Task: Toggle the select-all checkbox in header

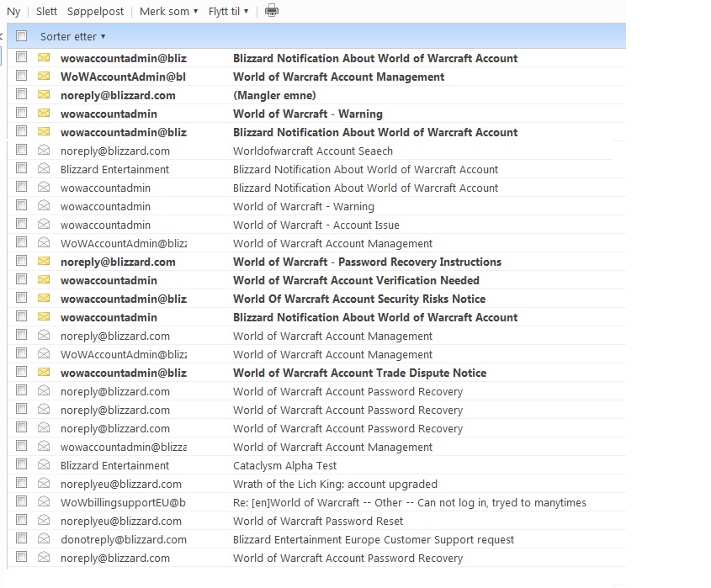Action: coord(21,35)
